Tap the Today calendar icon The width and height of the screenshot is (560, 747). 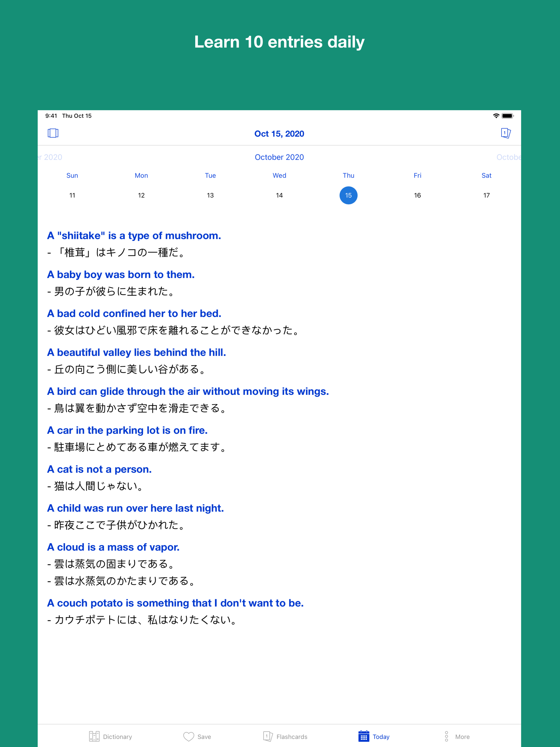[x=364, y=736]
